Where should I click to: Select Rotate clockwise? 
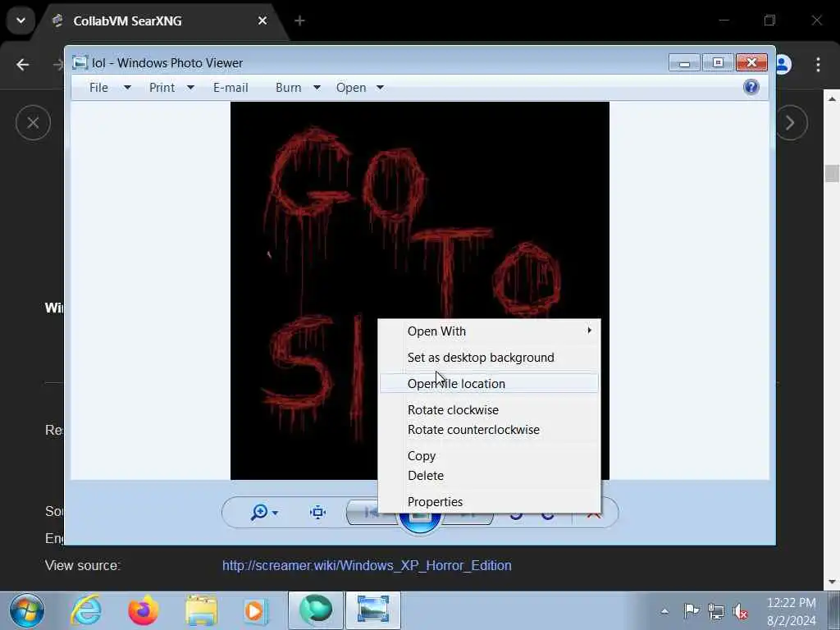pyautogui.click(x=489, y=410)
